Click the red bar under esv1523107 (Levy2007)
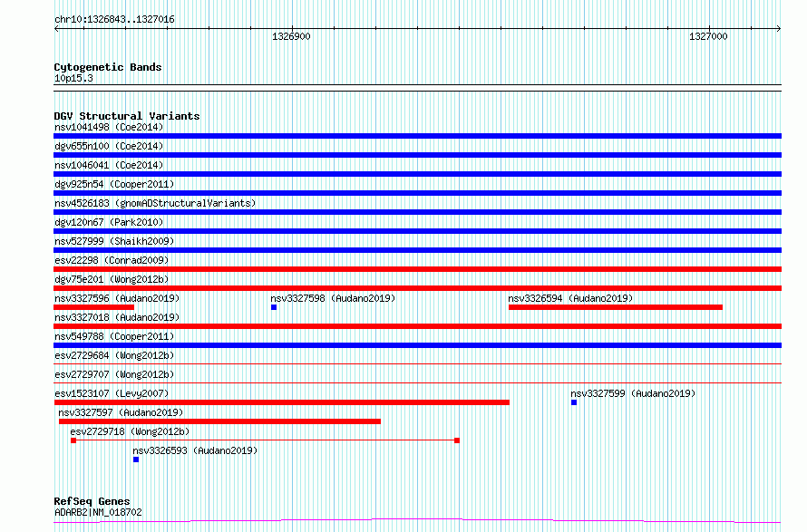The width and height of the screenshot is (807, 532). (281, 402)
